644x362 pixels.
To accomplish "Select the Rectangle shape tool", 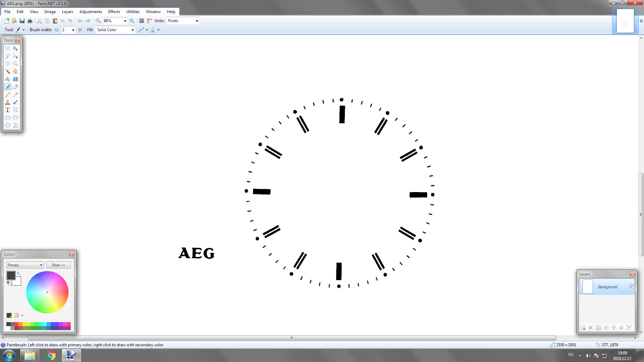I will click(x=8, y=118).
